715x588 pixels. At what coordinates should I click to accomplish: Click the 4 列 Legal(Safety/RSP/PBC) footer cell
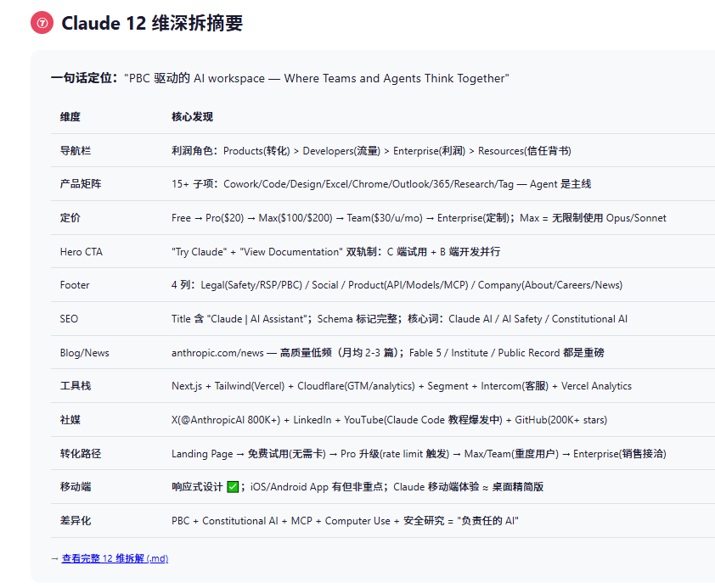[397, 285]
